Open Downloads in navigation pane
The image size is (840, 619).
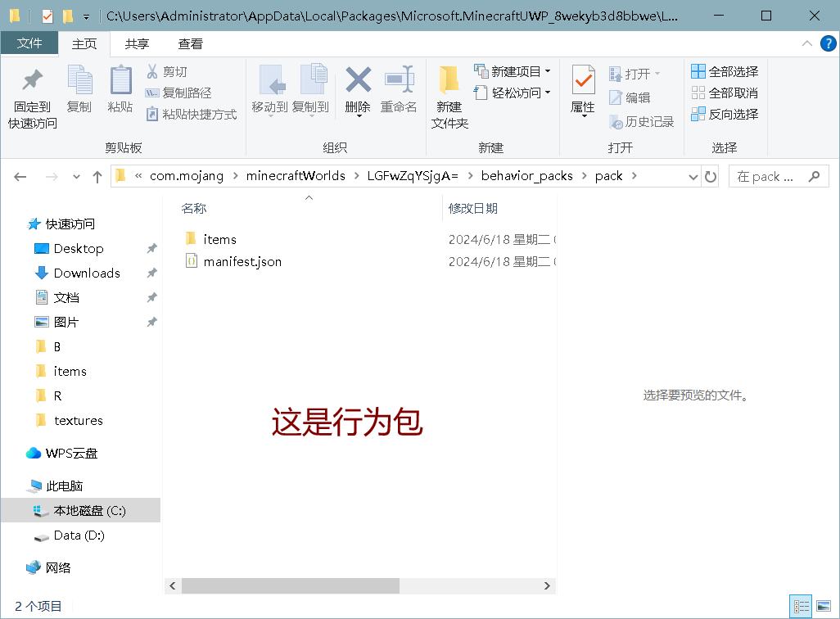[x=87, y=273]
